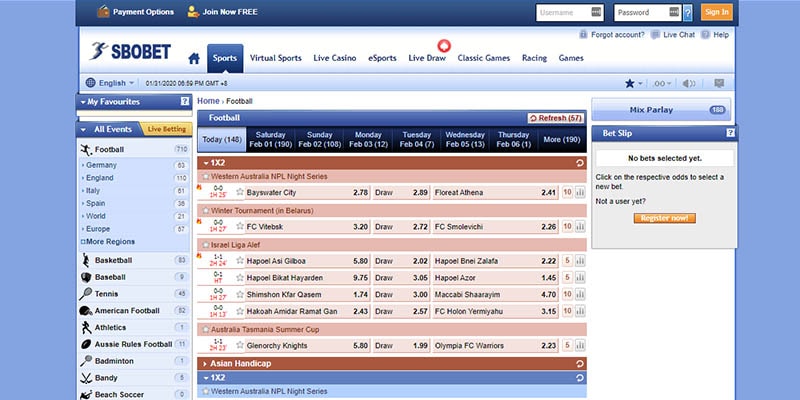The width and height of the screenshot is (800, 400).
Task: Open the password on-screen keyboard icon
Action: tap(674, 12)
